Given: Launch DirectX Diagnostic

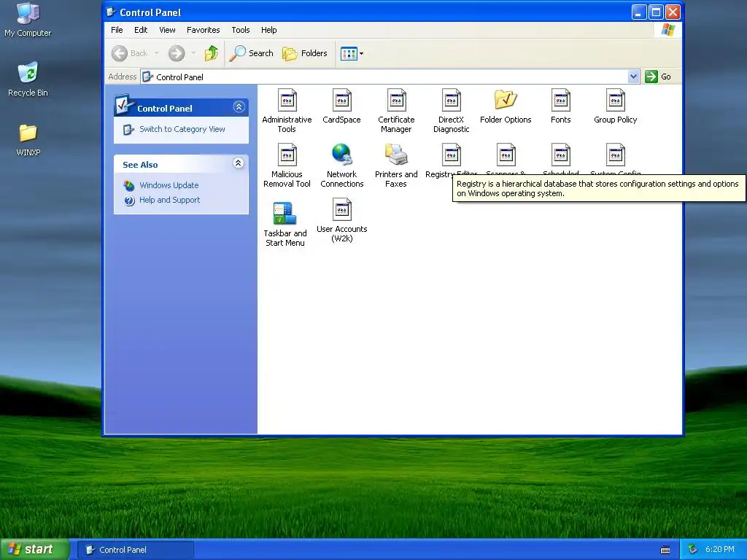Looking at the screenshot, I should coord(451,101).
